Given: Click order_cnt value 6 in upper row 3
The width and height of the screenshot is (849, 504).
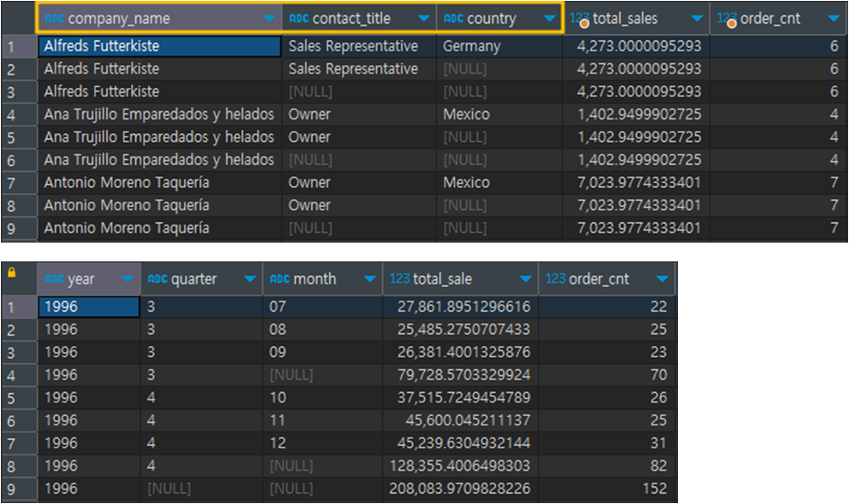Looking at the screenshot, I should (x=779, y=92).
